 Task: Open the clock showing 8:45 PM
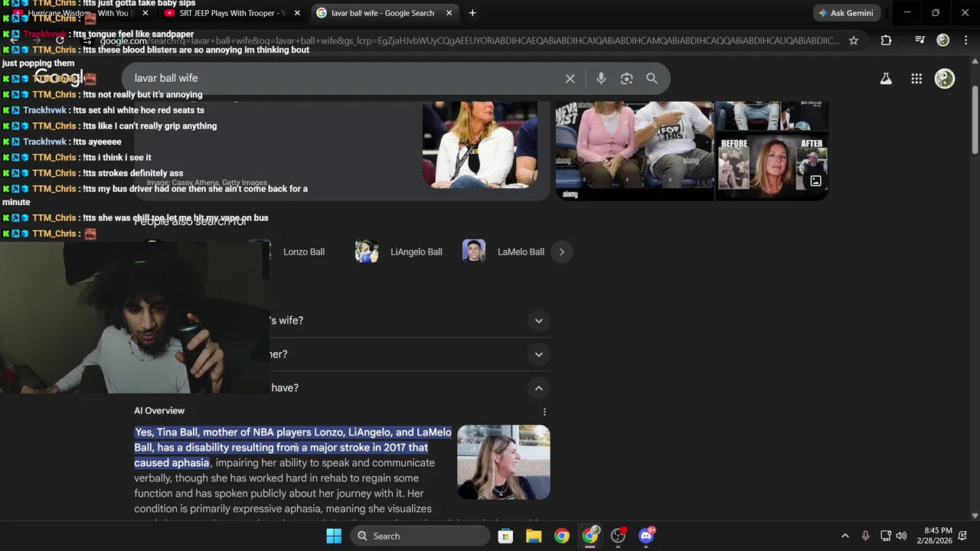938,536
